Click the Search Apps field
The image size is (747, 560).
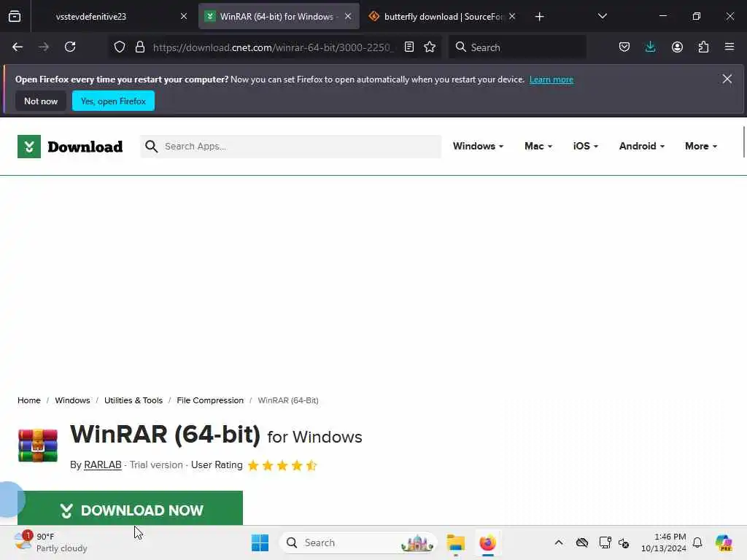[290, 146]
